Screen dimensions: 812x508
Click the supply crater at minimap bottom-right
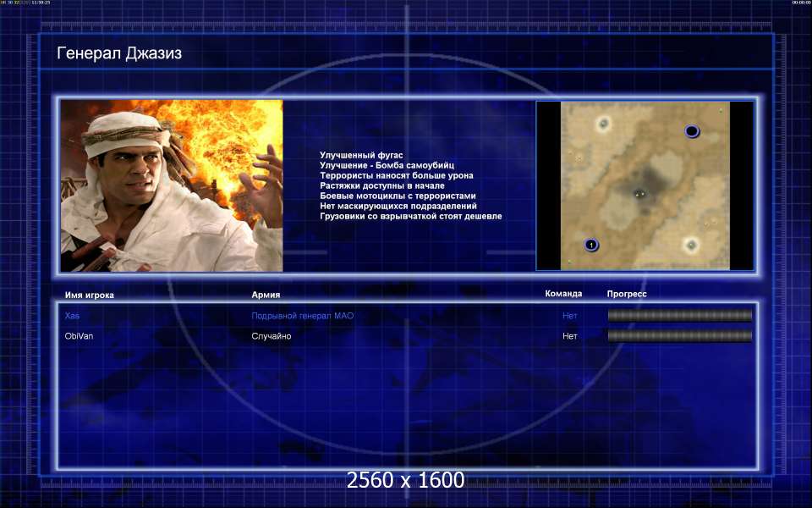(x=691, y=245)
